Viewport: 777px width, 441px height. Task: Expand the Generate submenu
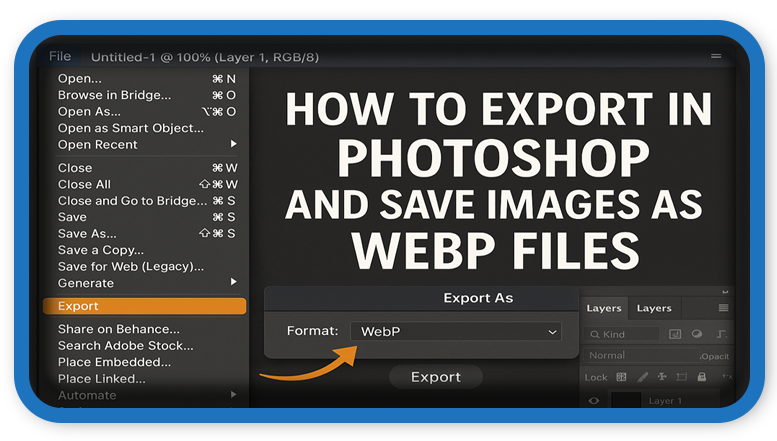147,283
